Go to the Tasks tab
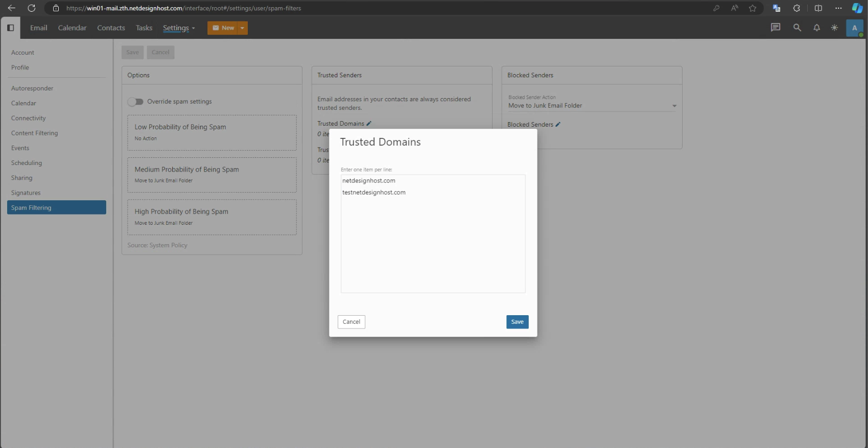Image resolution: width=868 pixels, height=448 pixels. pyautogui.click(x=144, y=28)
